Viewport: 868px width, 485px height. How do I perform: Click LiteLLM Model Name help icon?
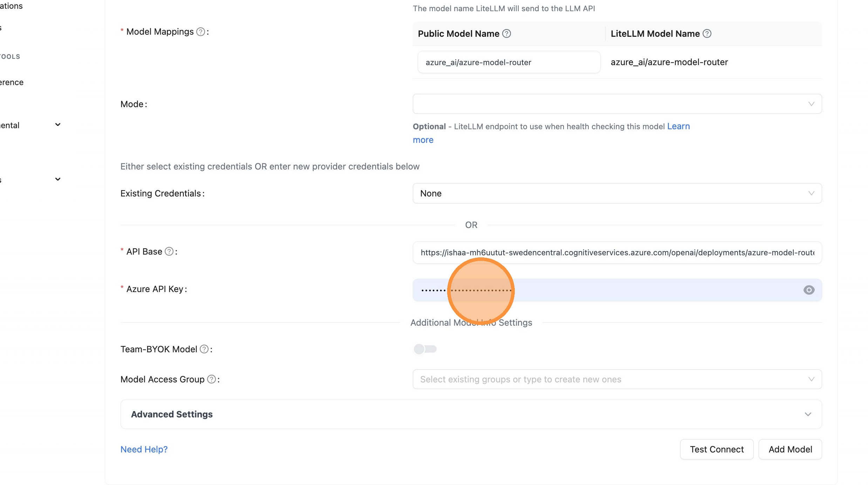pos(707,34)
